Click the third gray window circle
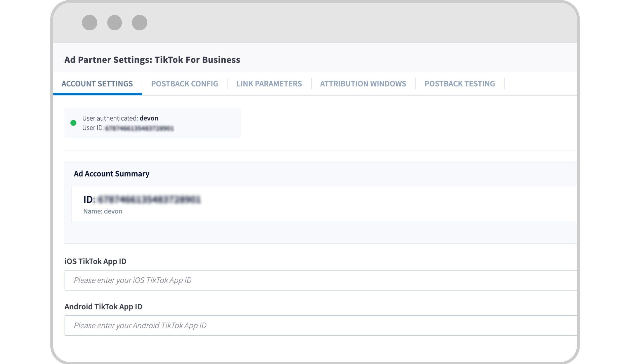 (139, 23)
